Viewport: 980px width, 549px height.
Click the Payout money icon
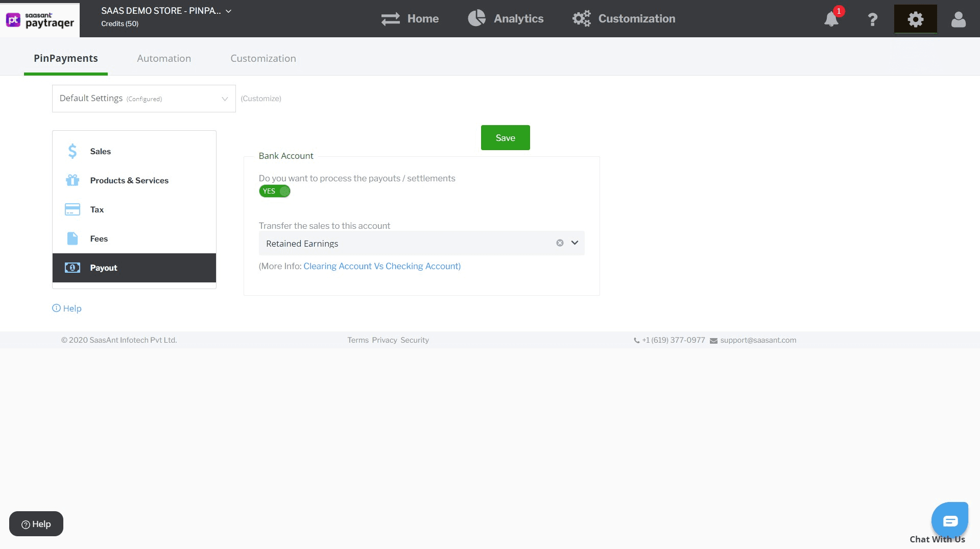73,268
